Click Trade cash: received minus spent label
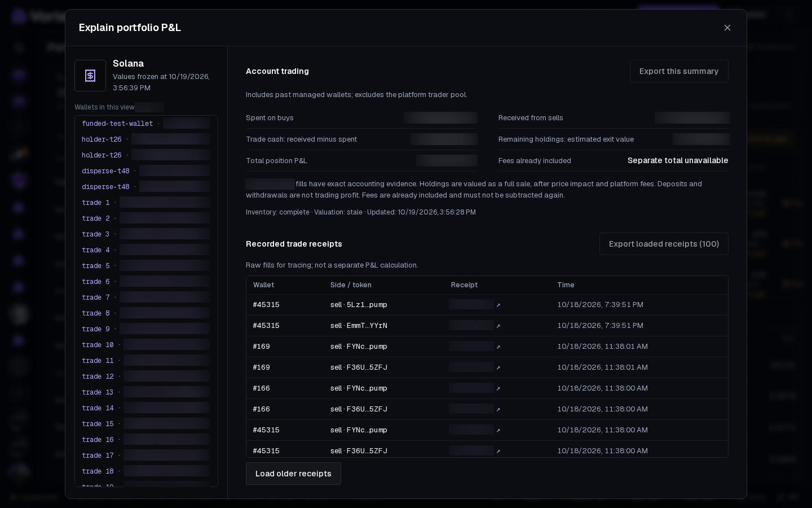The width and height of the screenshot is (812, 508). (301, 139)
